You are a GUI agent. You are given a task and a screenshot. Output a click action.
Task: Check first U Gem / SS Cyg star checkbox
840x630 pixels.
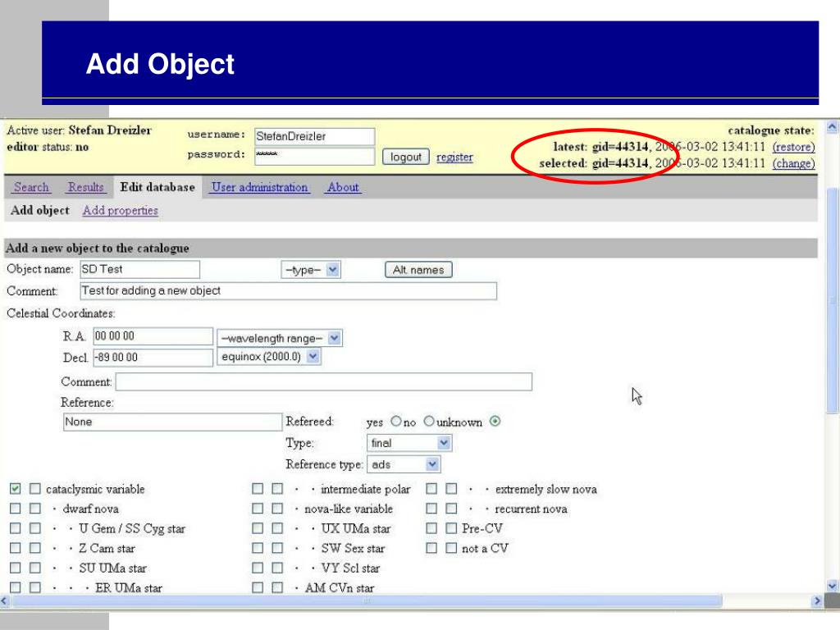(15, 528)
